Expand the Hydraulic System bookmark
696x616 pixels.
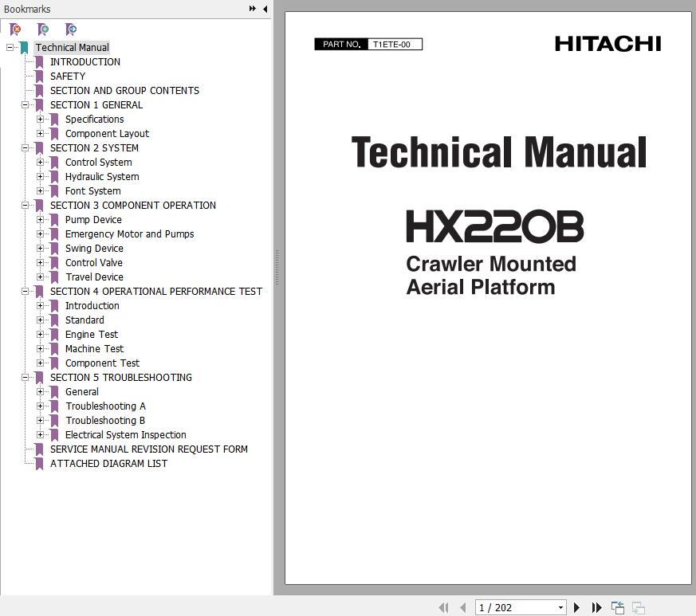tap(40, 176)
